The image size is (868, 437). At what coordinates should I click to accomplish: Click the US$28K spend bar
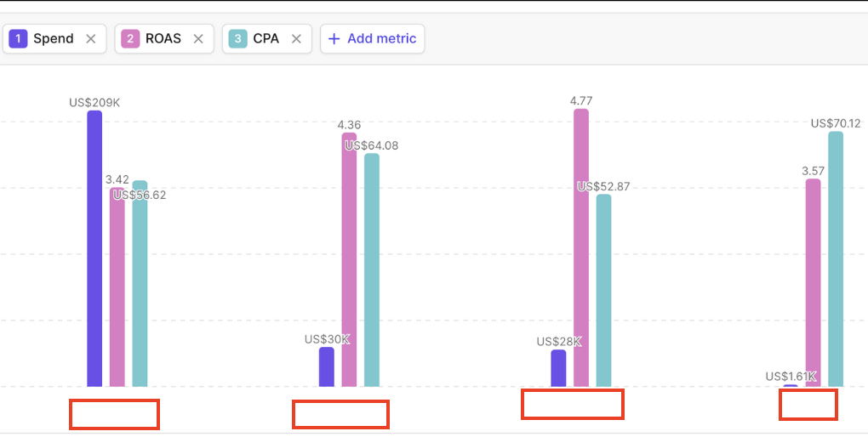pos(558,368)
